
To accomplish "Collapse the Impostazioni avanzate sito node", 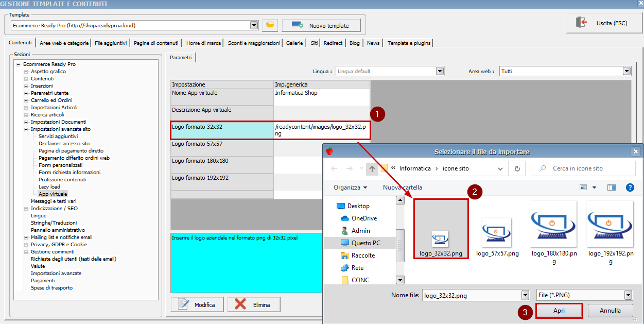I will (x=26, y=129).
